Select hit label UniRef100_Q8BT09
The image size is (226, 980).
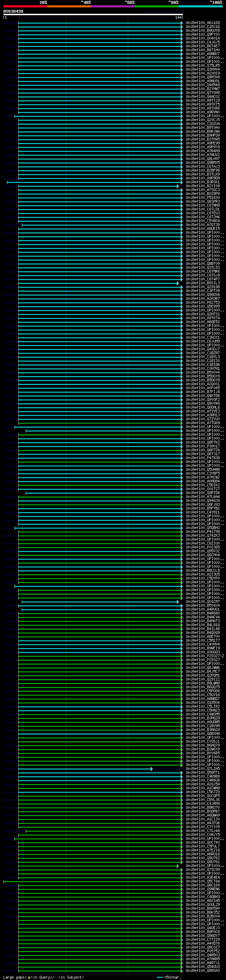203,264
